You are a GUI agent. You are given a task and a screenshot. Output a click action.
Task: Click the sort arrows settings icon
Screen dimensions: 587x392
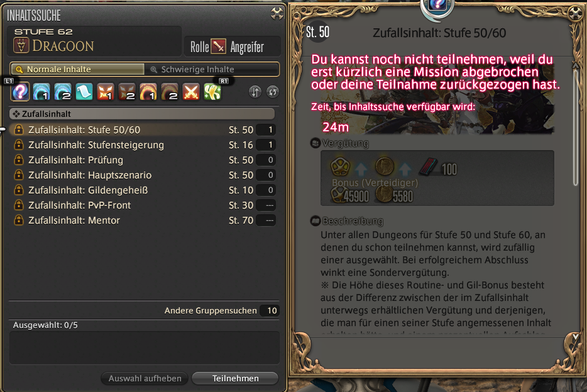pyautogui.click(x=255, y=92)
